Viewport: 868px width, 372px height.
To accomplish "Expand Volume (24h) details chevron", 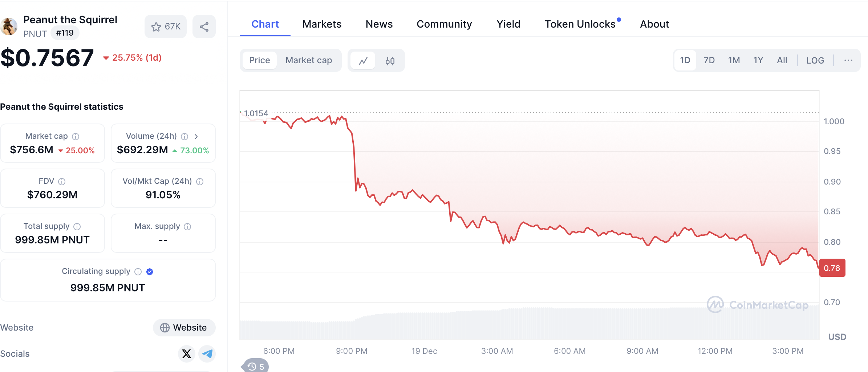I will (196, 137).
